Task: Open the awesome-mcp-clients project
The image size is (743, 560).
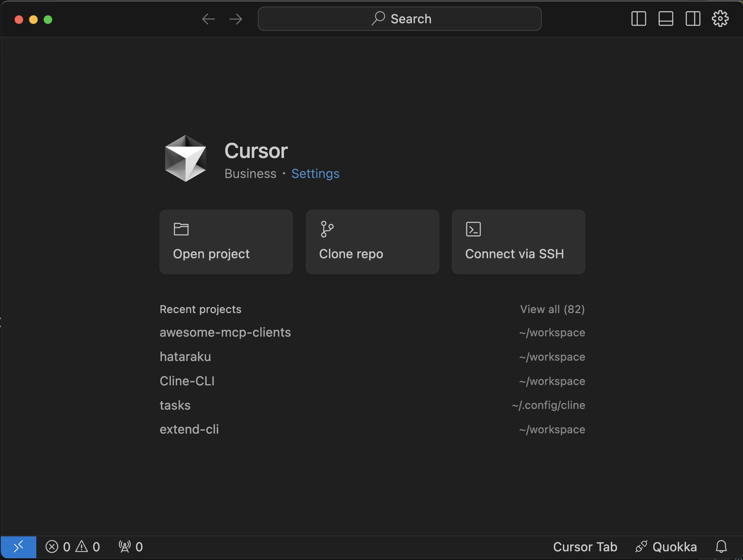Action: tap(225, 332)
